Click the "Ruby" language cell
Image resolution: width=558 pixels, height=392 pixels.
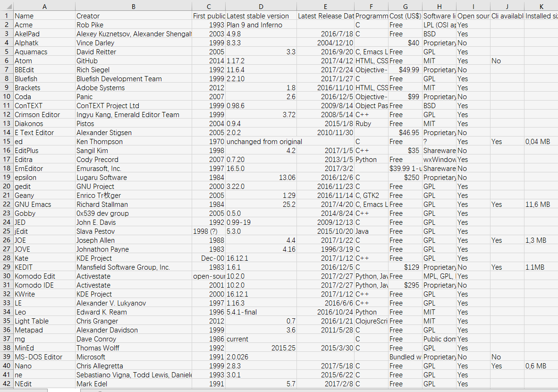coord(371,124)
